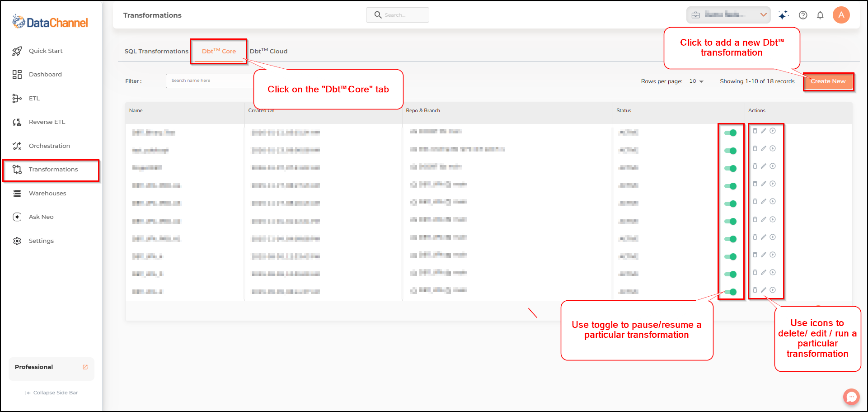This screenshot has width=868, height=412.
Task: Toggle the second transformation's status switch
Action: pyautogui.click(x=730, y=151)
